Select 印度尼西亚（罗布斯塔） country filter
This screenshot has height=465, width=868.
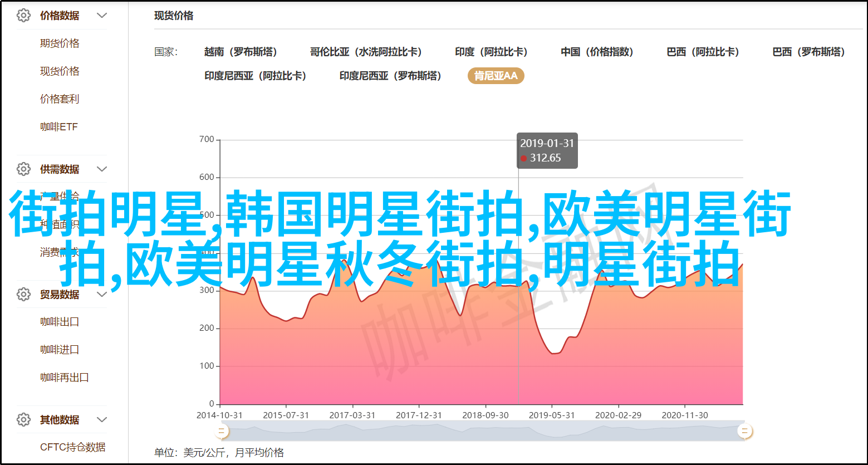coord(390,76)
